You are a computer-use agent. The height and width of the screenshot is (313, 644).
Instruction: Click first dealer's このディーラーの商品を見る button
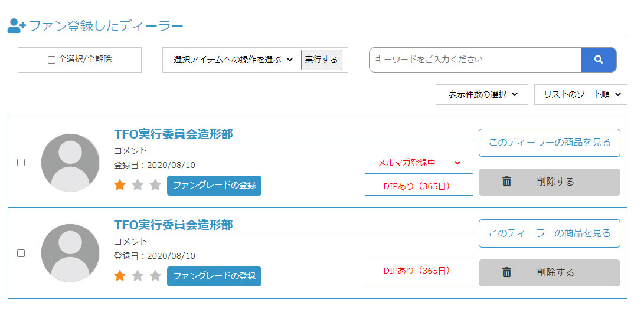click(549, 143)
